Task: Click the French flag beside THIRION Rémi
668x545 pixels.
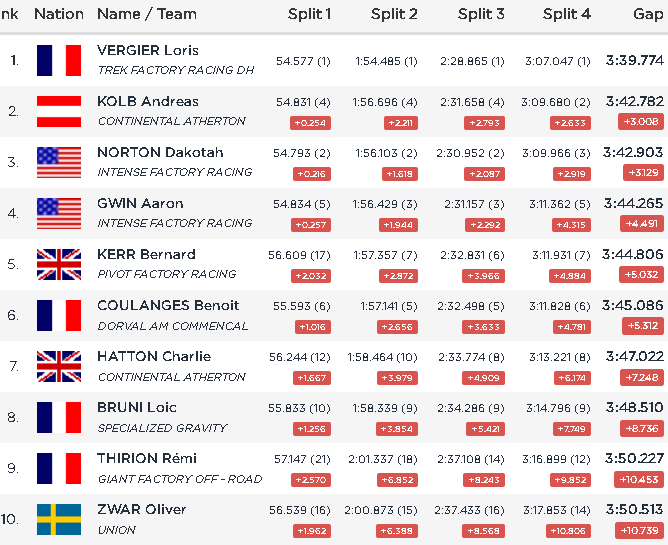Action: (59, 468)
